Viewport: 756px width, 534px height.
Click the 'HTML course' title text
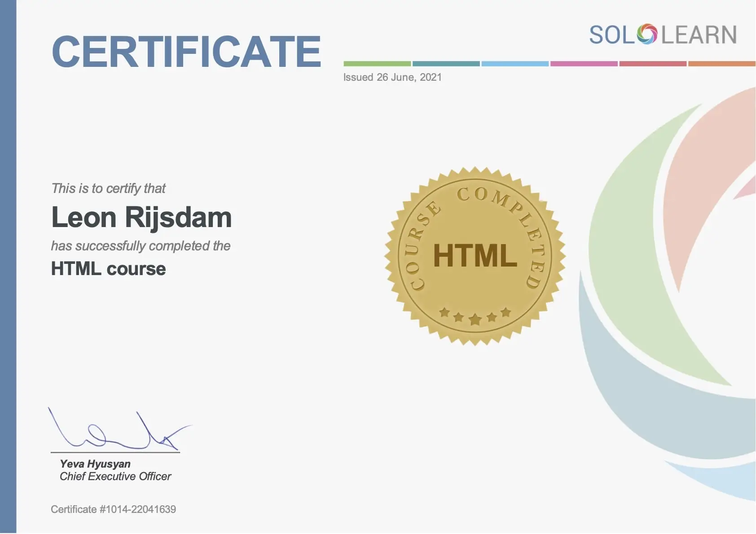pos(108,269)
